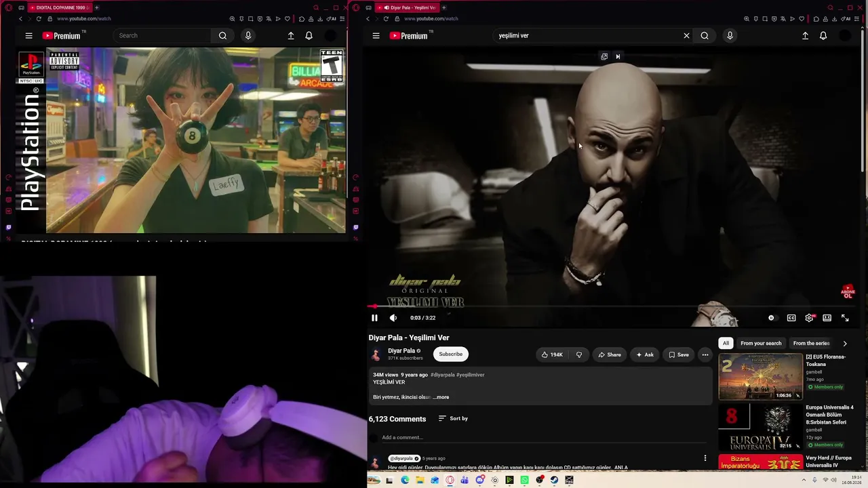
Task: Select the From your search chip
Action: click(761, 344)
